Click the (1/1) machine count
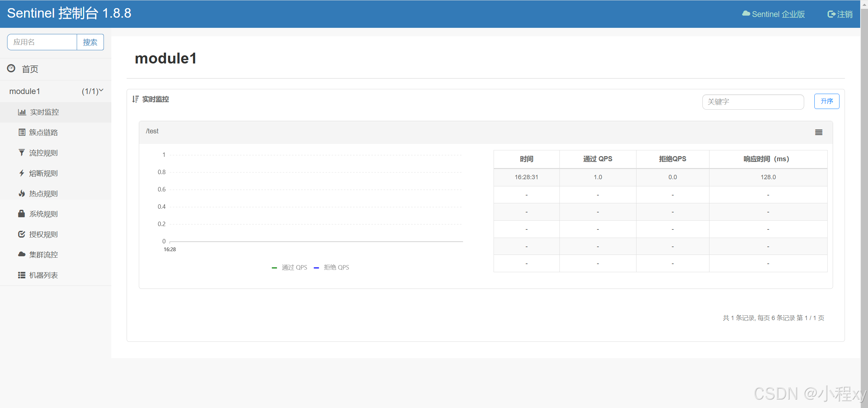 (90, 91)
